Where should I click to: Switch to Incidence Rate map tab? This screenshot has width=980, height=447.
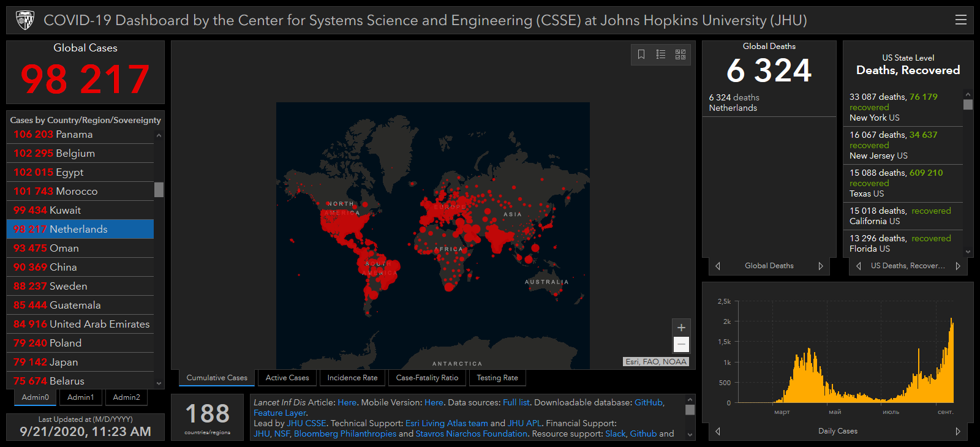click(352, 378)
